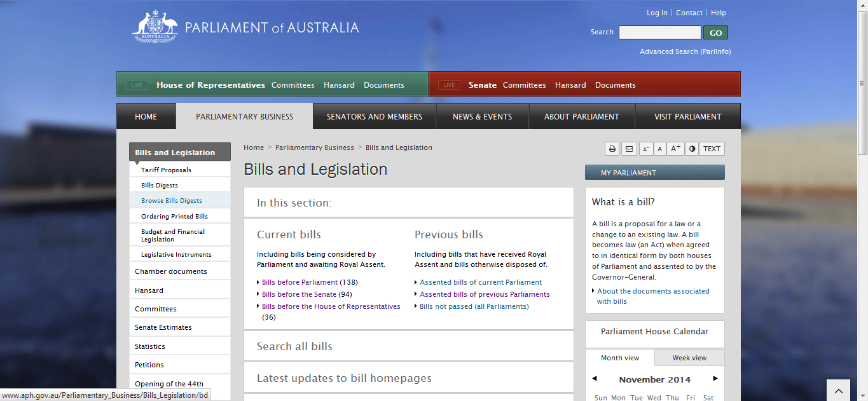Open Bills not passed (all Parliaments)

click(474, 306)
